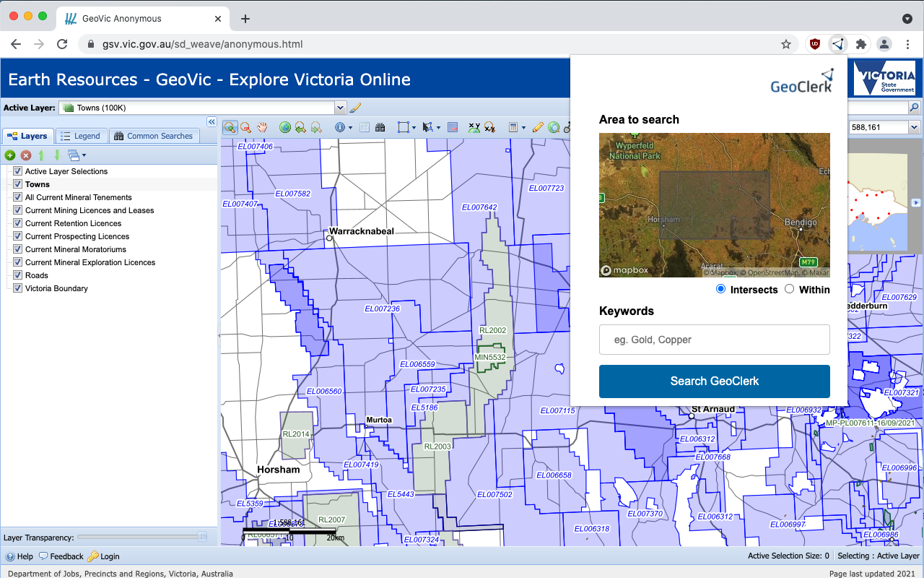Remove layer with red cross icon

[25, 155]
